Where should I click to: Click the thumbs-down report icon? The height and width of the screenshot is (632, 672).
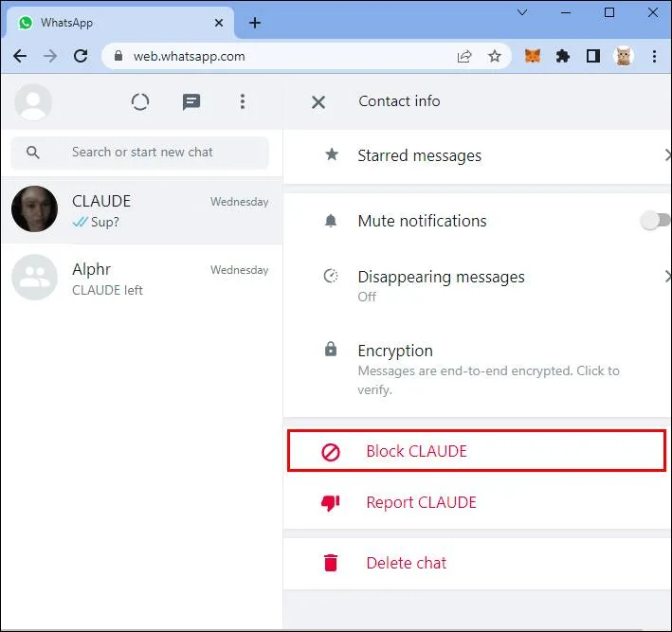pyautogui.click(x=331, y=503)
